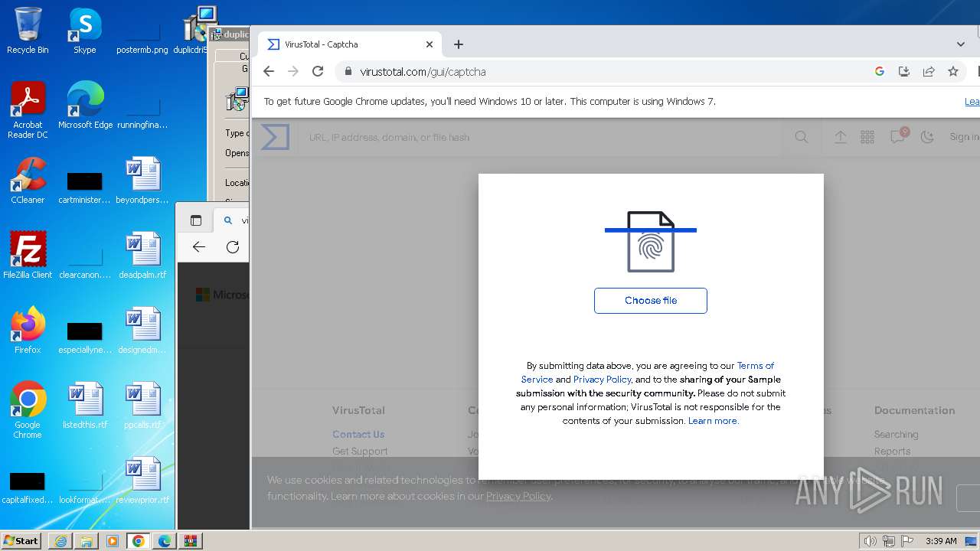Click the VirusTotal search magnifier icon
980x551 pixels.
coord(802,137)
